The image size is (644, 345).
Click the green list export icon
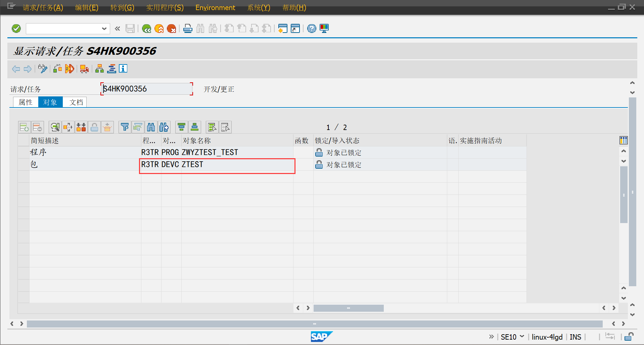[x=212, y=127]
